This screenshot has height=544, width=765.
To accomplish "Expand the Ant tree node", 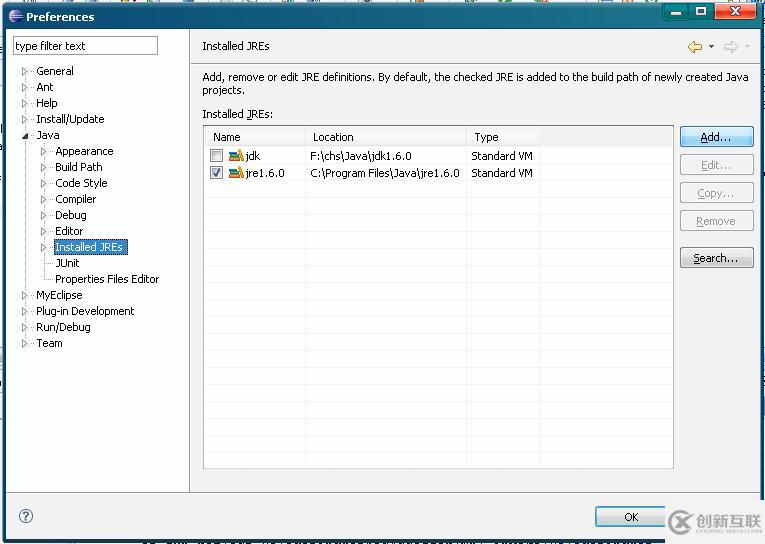I will pos(24,87).
